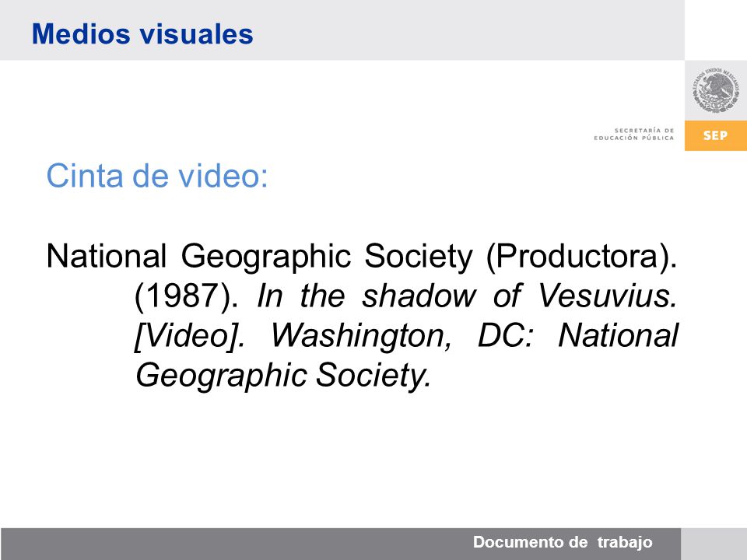This screenshot has height=560, width=747.
Task: Click the orange SEP logo box
Action: click(x=716, y=135)
